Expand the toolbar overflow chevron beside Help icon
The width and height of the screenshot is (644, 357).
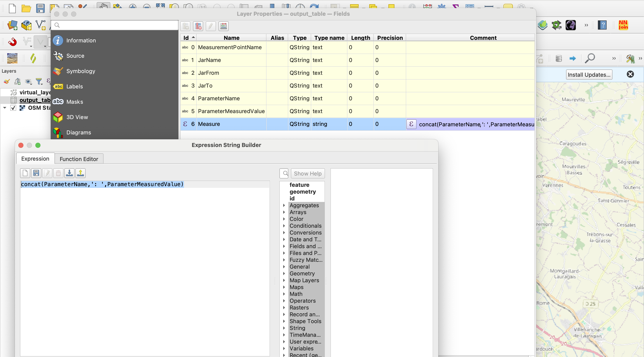point(586,25)
